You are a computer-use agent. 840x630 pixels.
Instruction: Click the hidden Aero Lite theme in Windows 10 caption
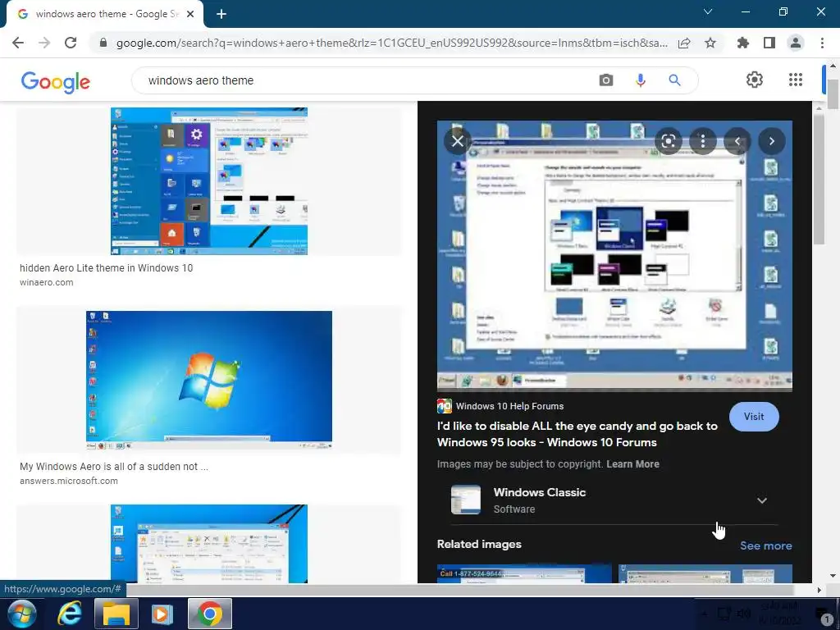click(x=106, y=268)
